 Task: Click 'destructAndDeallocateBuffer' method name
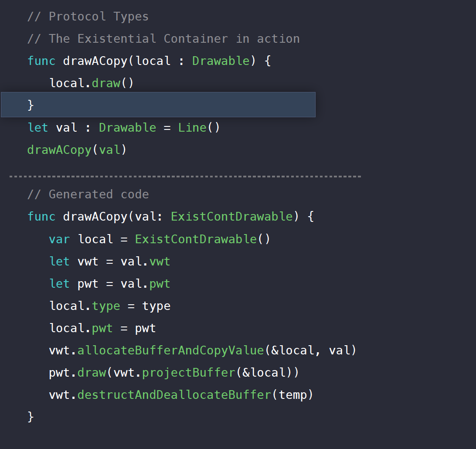click(x=174, y=395)
